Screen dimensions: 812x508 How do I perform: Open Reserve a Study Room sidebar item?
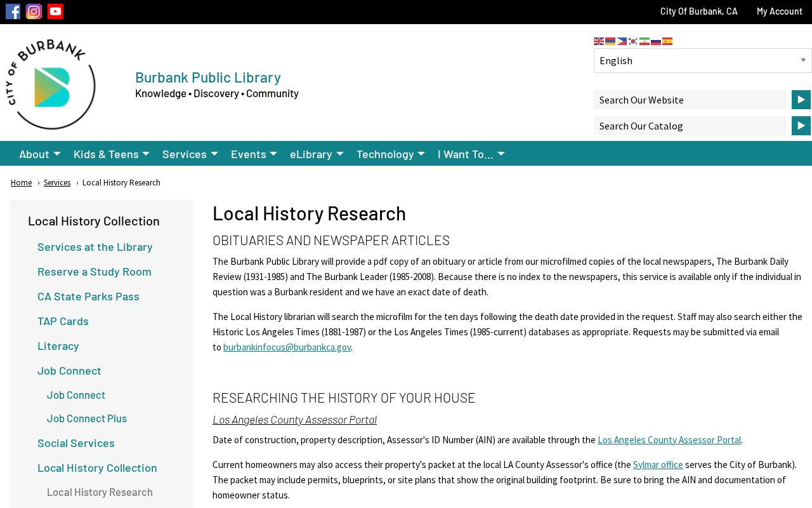point(95,271)
